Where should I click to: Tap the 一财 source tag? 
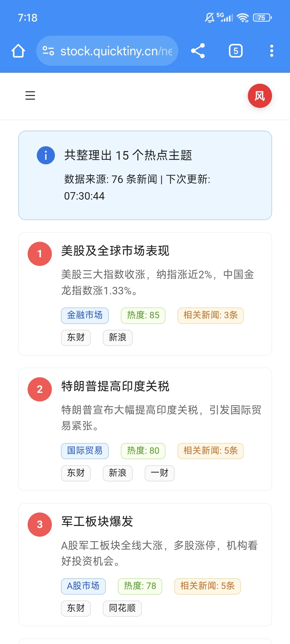pos(160,473)
